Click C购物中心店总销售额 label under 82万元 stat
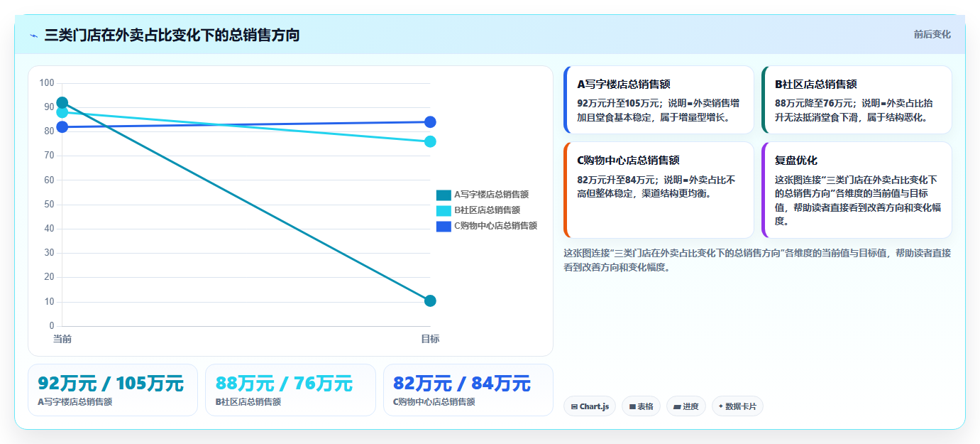The width and height of the screenshot is (980, 444). pos(434,401)
